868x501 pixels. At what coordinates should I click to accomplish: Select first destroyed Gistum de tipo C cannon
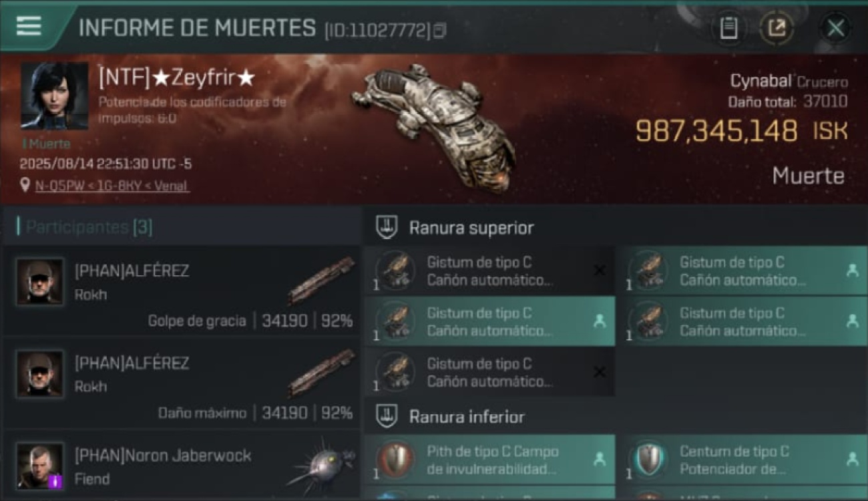point(489,271)
